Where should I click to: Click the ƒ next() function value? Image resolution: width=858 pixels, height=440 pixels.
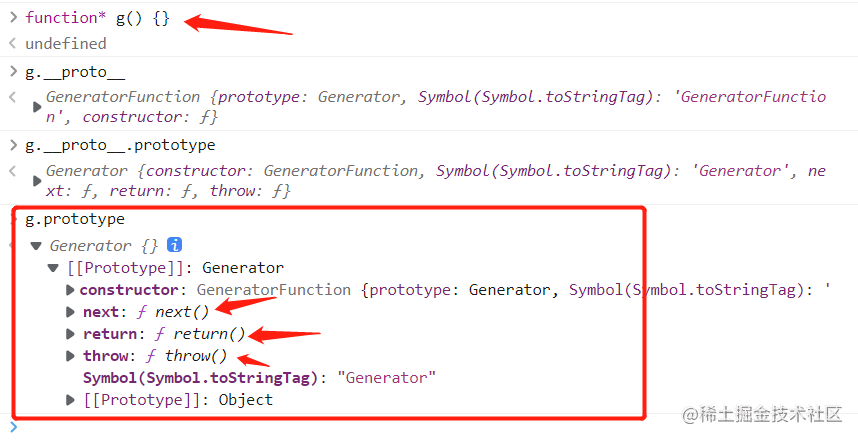pyautogui.click(x=173, y=312)
